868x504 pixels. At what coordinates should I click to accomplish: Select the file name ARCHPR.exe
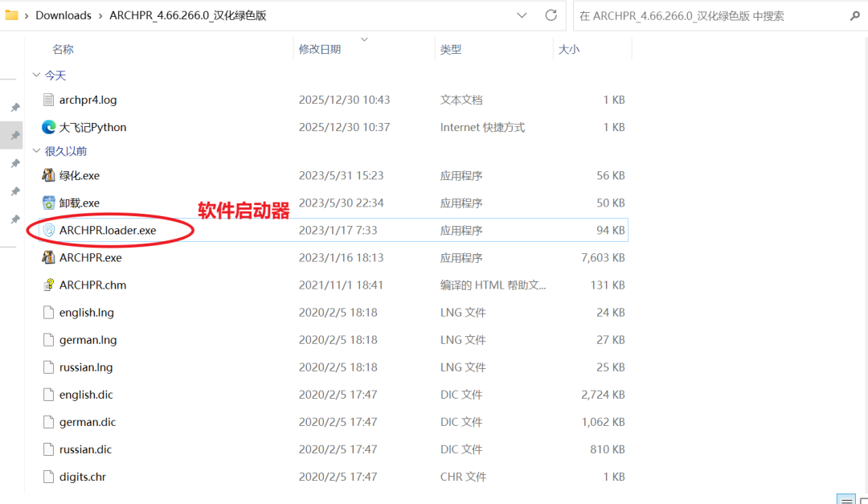[x=91, y=257]
